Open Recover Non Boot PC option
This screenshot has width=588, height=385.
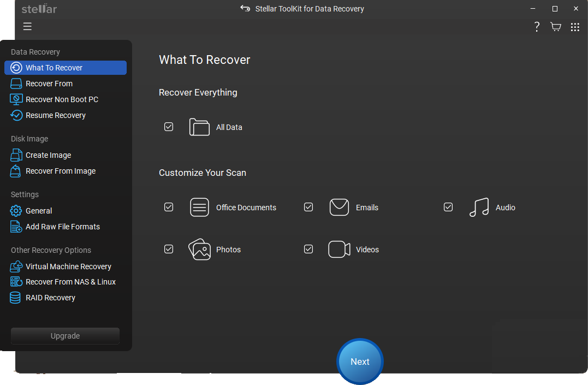click(62, 99)
